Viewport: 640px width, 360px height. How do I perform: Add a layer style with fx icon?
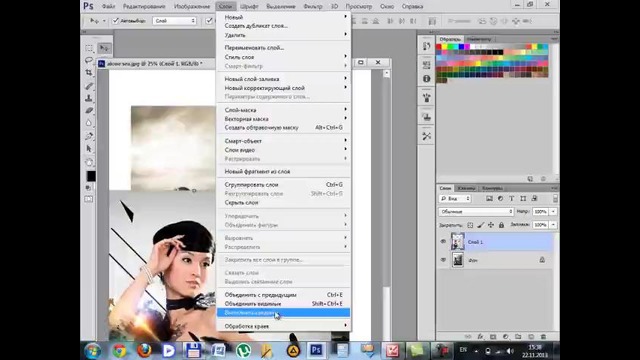[480, 337]
